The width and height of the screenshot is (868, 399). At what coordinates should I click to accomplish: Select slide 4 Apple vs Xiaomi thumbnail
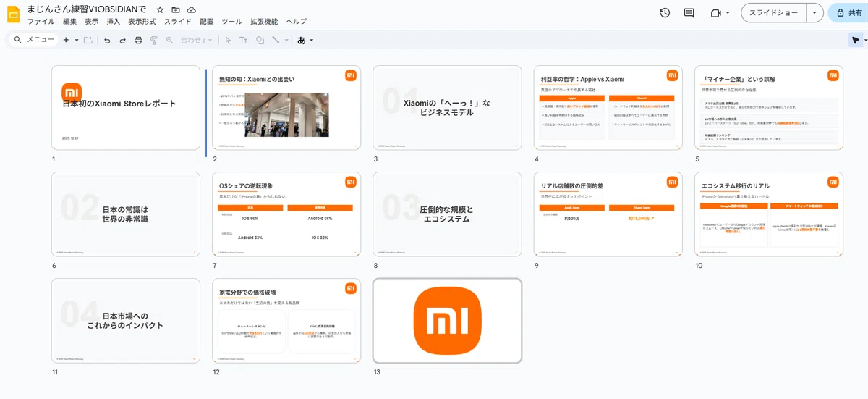tap(608, 108)
